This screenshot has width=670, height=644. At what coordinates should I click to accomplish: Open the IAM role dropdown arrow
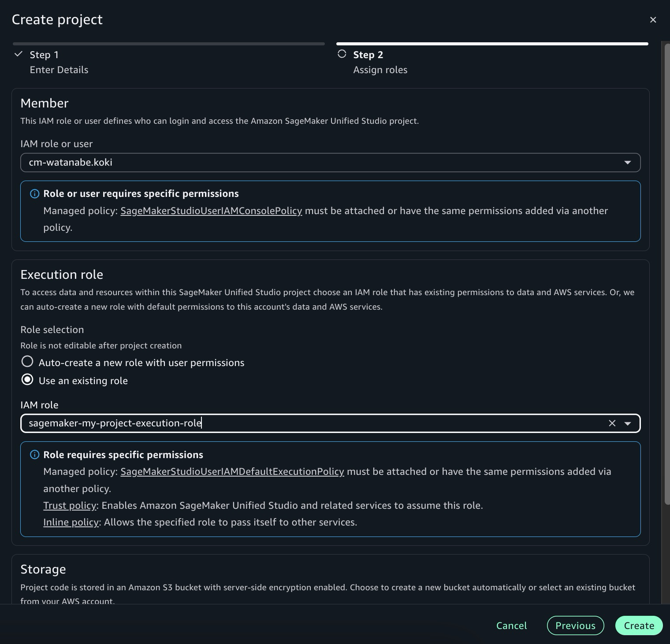point(628,423)
